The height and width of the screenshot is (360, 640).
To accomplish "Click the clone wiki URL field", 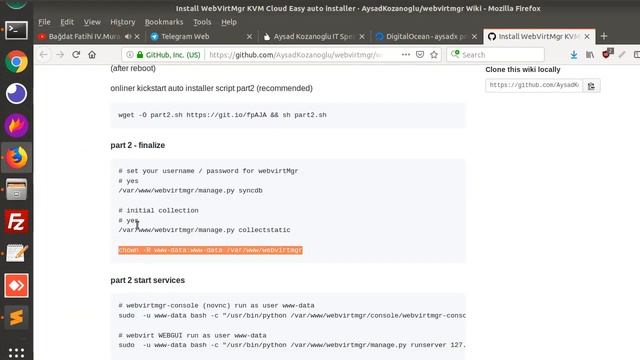I will [533, 85].
